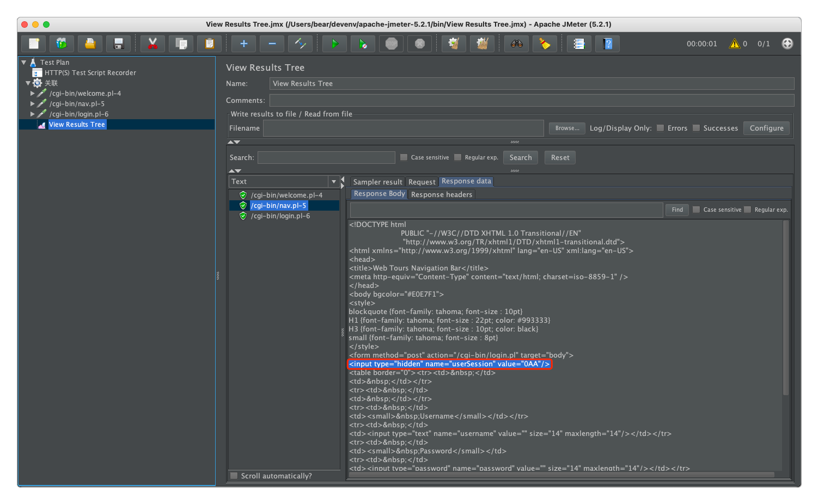This screenshot has width=818, height=504.
Task: Check the Scroll automatically option
Action: 234,476
